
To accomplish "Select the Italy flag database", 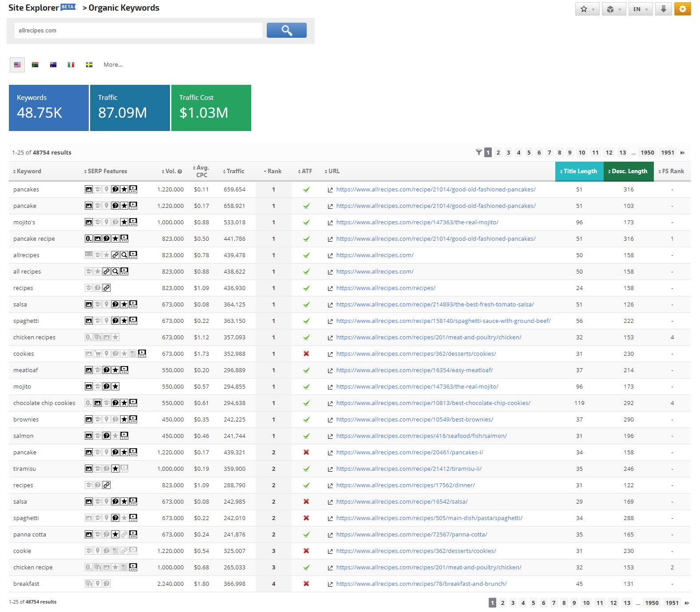I will 71,65.
